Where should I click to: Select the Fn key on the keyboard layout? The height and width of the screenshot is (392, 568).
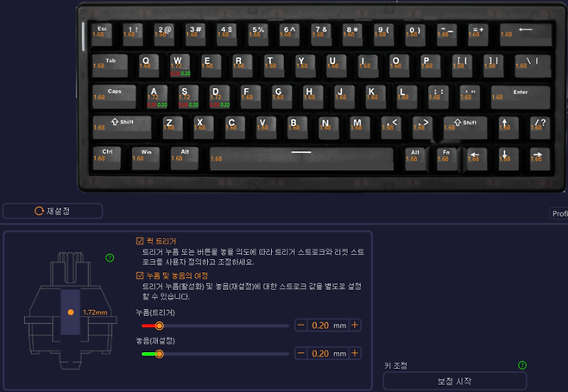446,158
